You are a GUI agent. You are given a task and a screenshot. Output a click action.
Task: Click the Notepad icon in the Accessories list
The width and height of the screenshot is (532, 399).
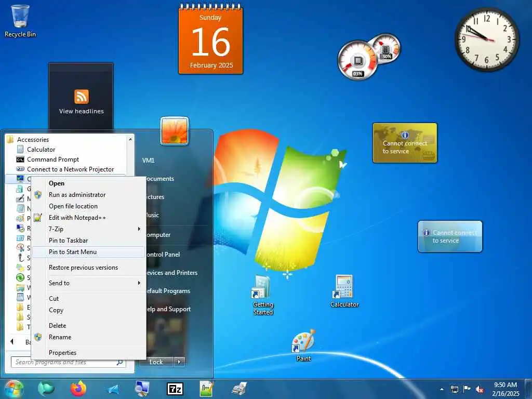click(x=20, y=208)
